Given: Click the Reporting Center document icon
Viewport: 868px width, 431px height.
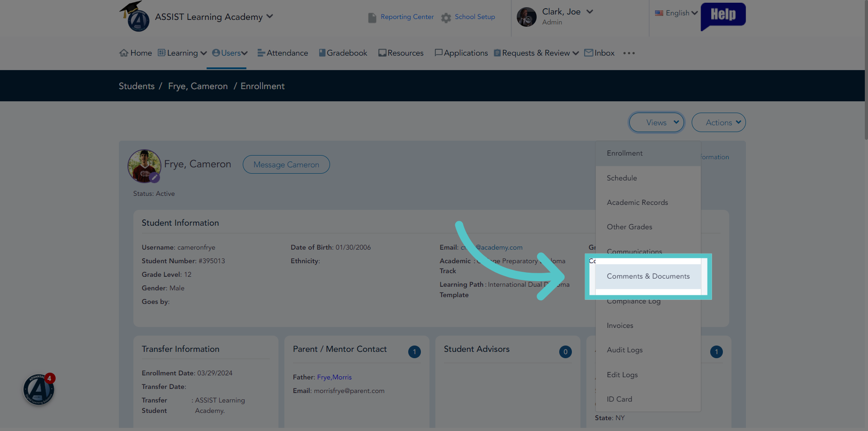Looking at the screenshot, I should click(372, 18).
